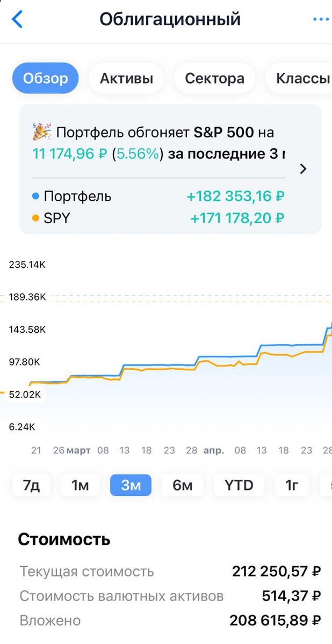The height and width of the screenshot is (644, 332).
Task: Expand the S&P 500 comparison card chevron
Action: coord(303,169)
